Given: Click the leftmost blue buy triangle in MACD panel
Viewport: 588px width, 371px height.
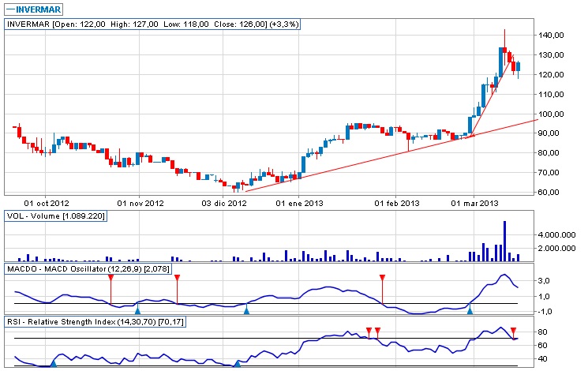Looking at the screenshot, I should click(x=138, y=312).
